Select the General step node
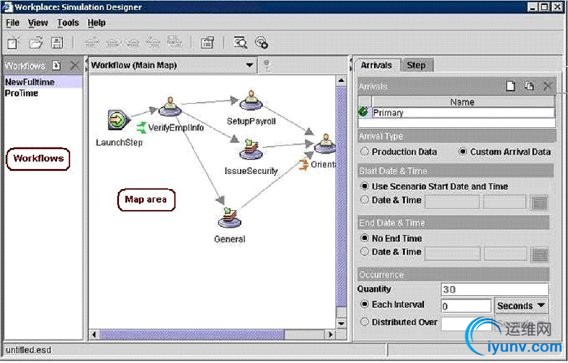Viewport: 568px width, 363px height. tap(229, 217)
